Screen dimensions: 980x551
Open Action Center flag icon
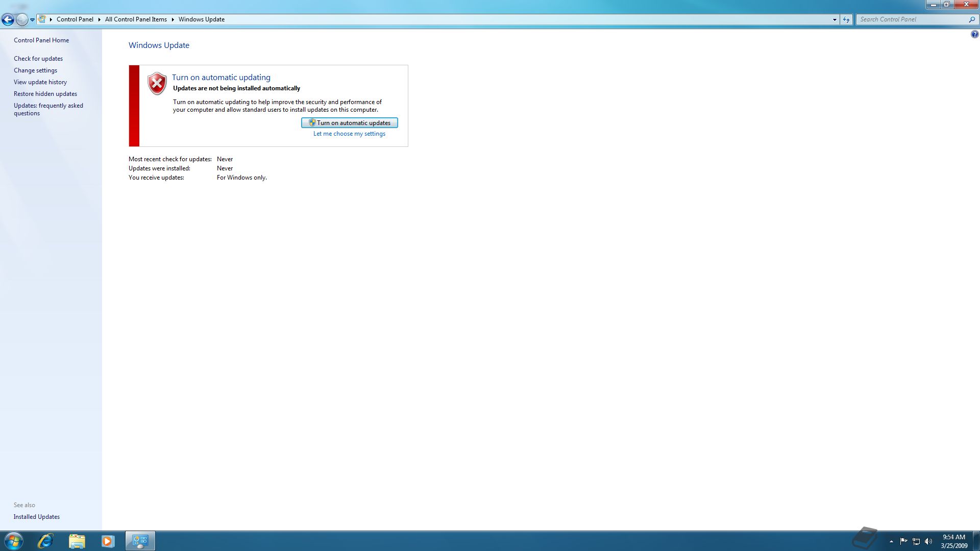coord(903,541)
